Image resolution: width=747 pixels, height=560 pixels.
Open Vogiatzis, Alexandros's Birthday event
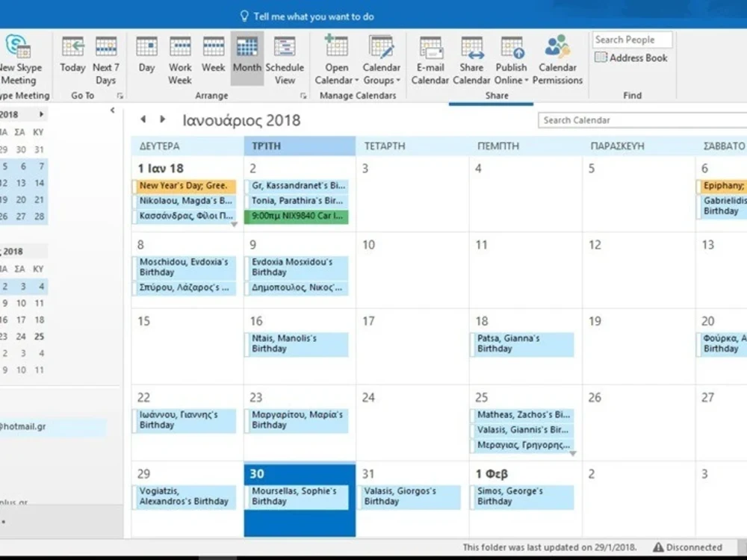184,497
